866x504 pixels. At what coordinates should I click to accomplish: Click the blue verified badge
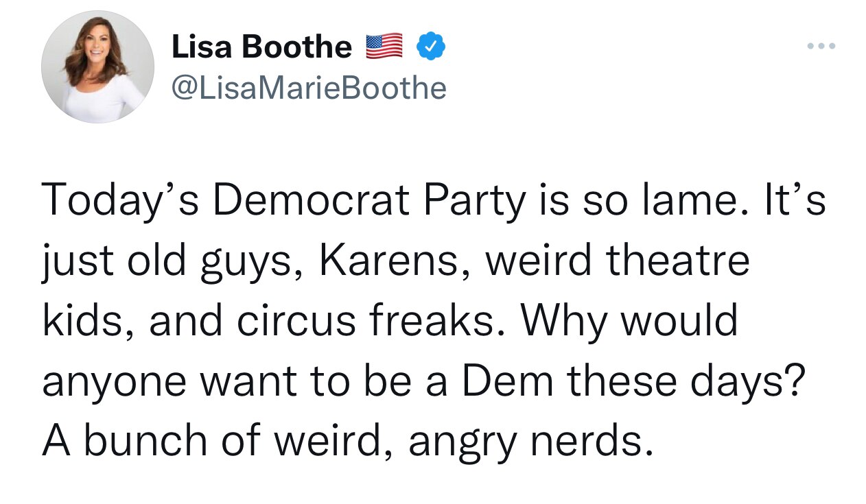coord(432,47)
